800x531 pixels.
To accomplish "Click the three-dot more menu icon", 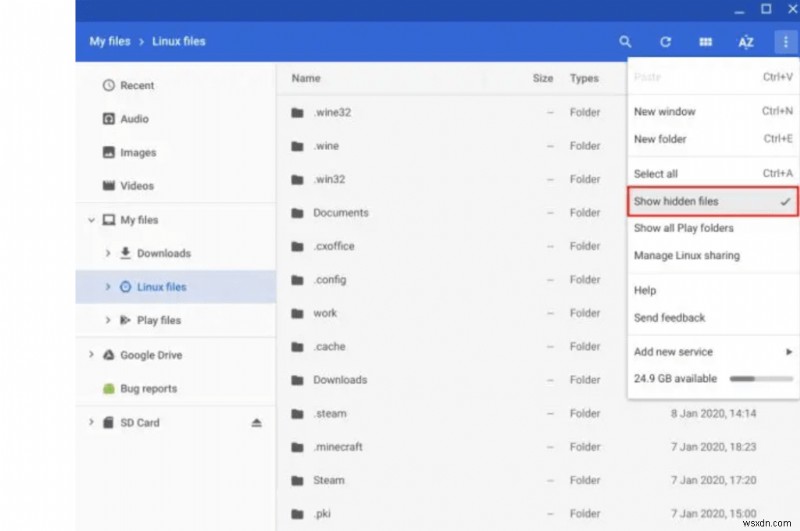I will [x=786, y=42].
